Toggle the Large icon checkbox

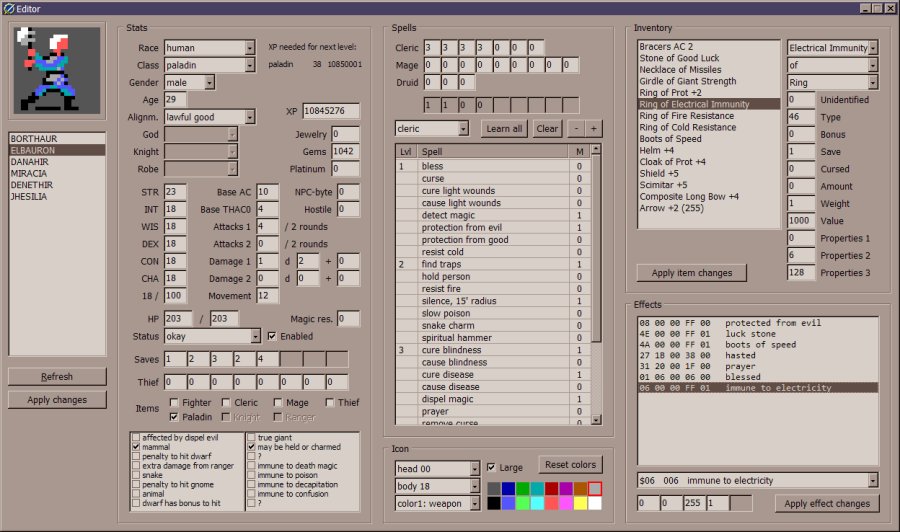coord(491,467)
